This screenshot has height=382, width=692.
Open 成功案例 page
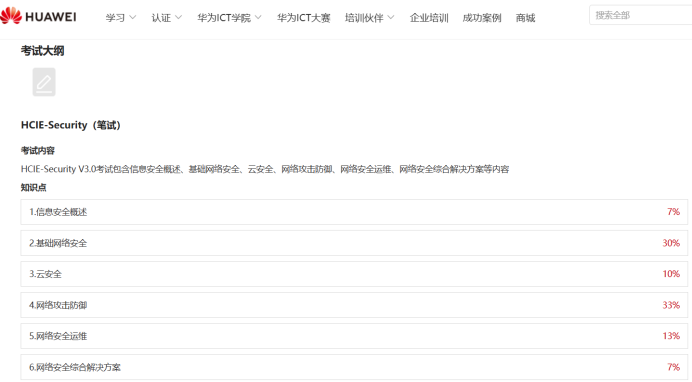point(482,18)
